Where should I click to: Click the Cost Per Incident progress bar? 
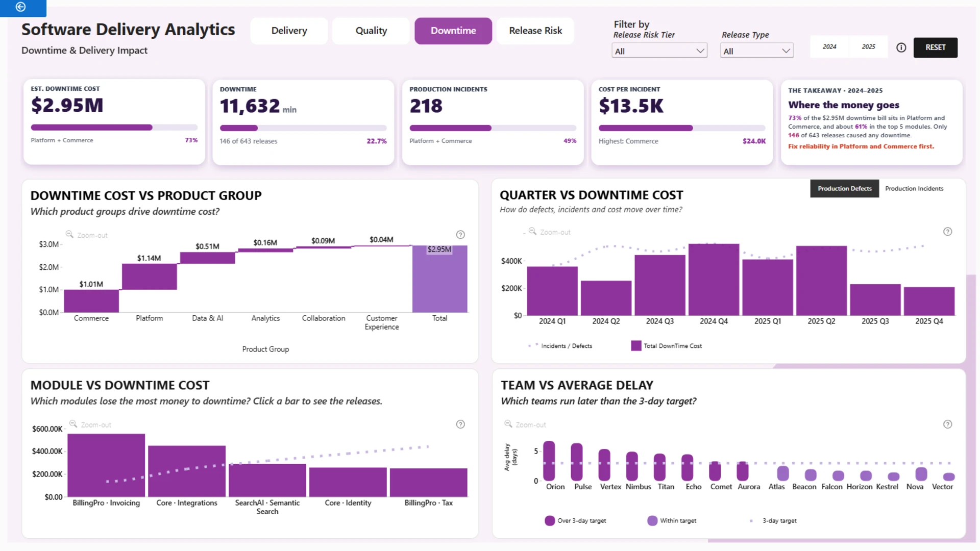pyautogui.click(x=682, y=128)
